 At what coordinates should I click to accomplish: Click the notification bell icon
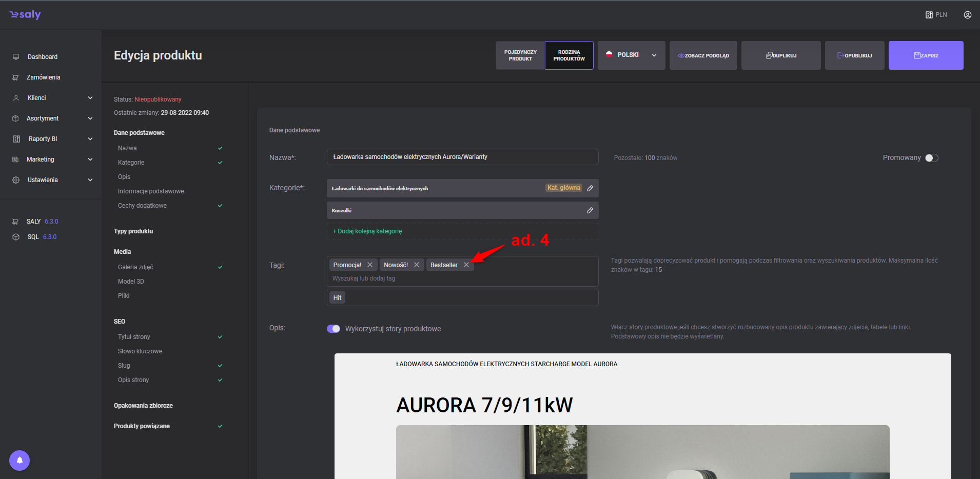19,460
